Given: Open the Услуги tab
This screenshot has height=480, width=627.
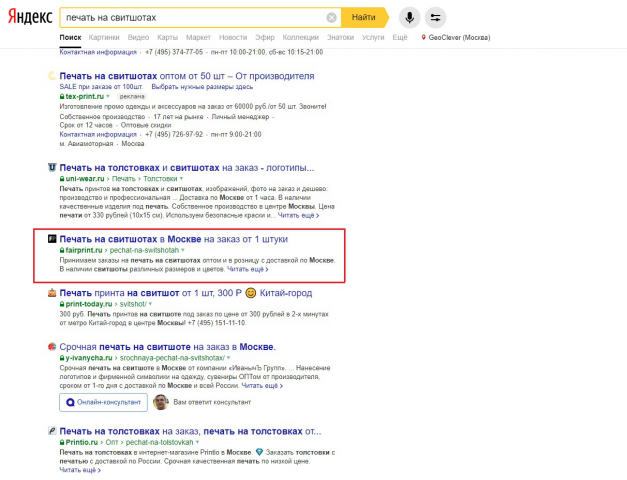Looking at the screenshot, I should (x=373, y=37).
